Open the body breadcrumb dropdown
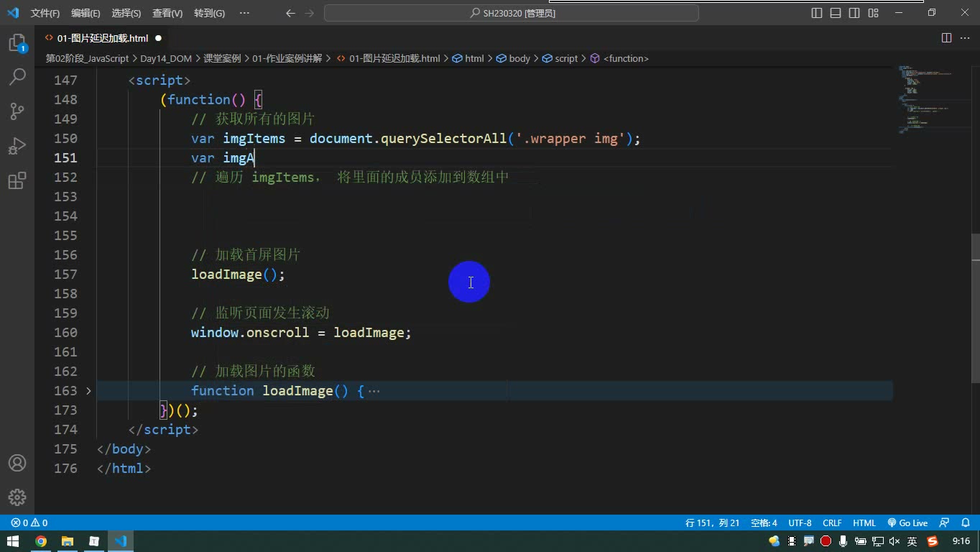The height and width of the screenshot is (552, 980). click(x=513, y=58)
